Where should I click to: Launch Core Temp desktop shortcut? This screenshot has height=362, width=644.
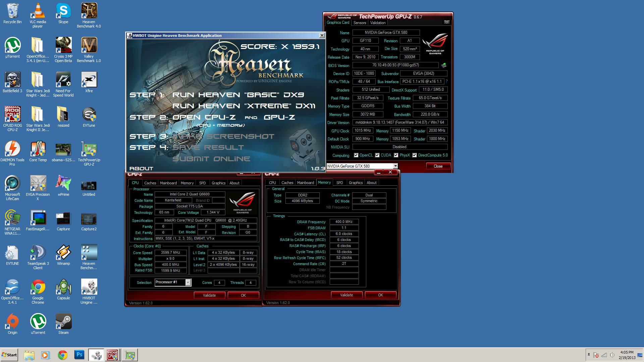[38, 152]
